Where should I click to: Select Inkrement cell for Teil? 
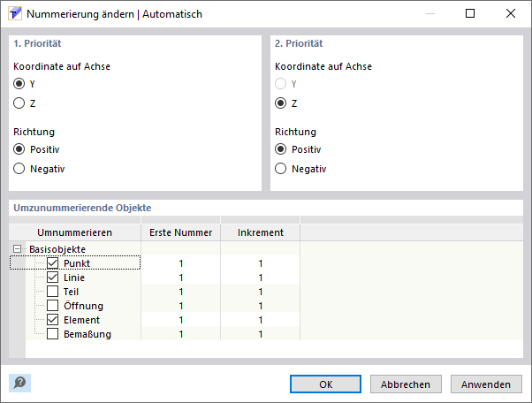point(261,292)
